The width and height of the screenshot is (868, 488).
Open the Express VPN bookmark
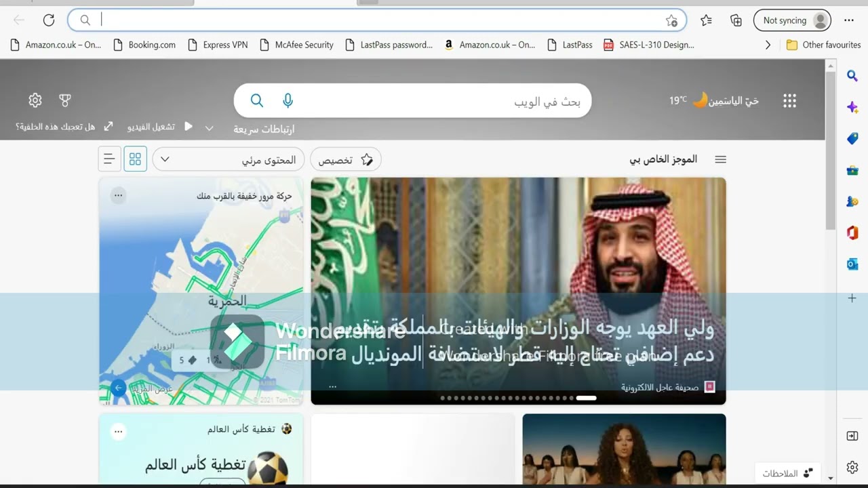pyautogui.click(x=218, y=45)
